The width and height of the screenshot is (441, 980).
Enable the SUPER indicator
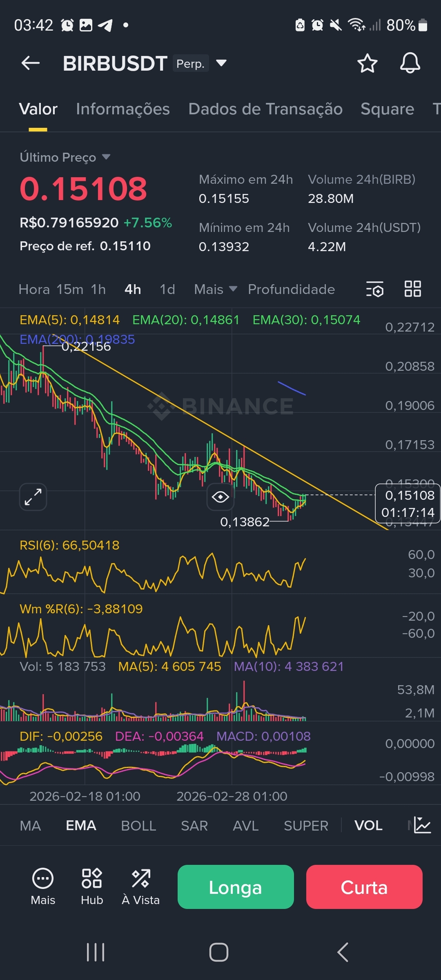click(306, 826)
